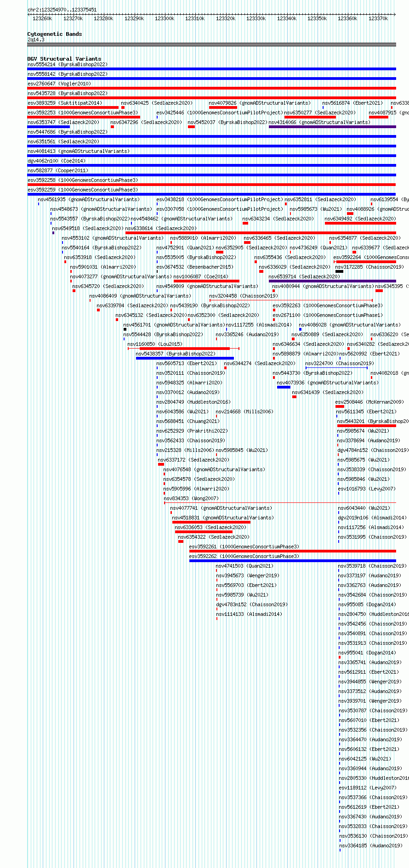Open nsv834353 (Wong2007) variant
Screen dimensions: 409x868
192,499
